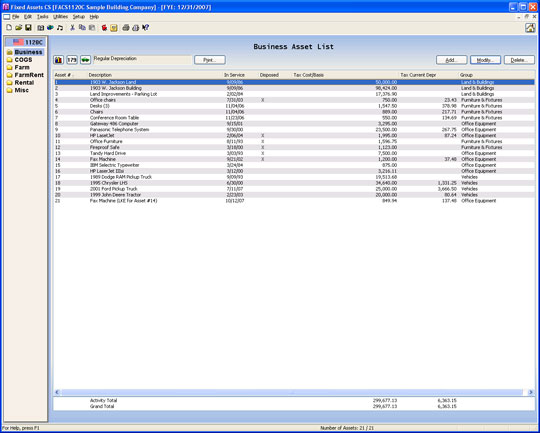Click the Print... button

point(210,60)
